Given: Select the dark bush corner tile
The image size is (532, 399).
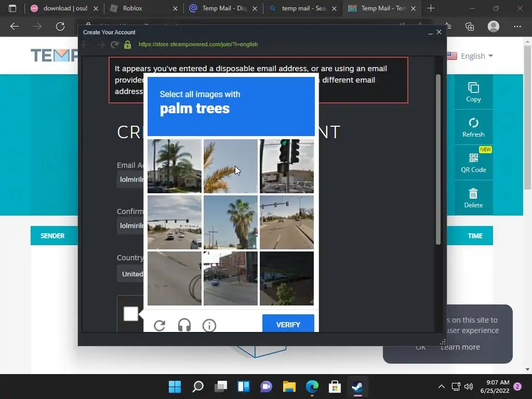Looking at the screenshot, I should pyautogui.click(x=287, y=278).
